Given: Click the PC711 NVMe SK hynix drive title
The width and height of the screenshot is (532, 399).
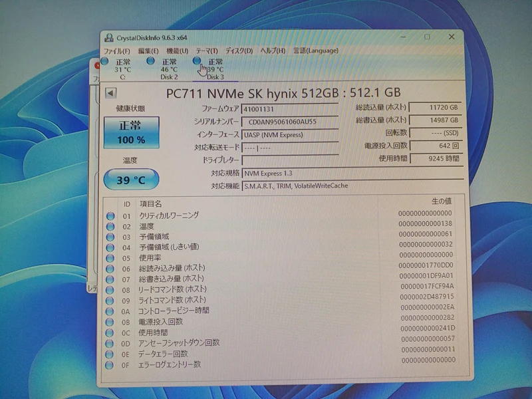Looking at the screenshot, I should point(283,92).
